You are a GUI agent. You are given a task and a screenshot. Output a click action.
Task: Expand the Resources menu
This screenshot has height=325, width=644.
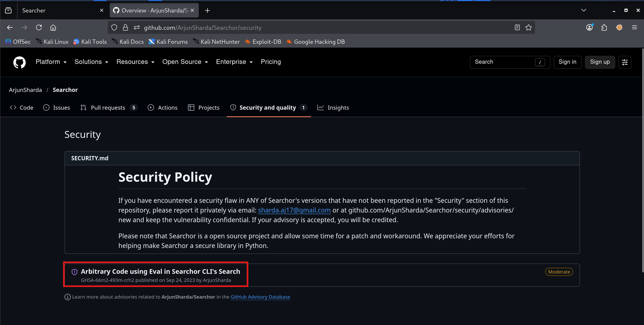click(x=136, y=62)
